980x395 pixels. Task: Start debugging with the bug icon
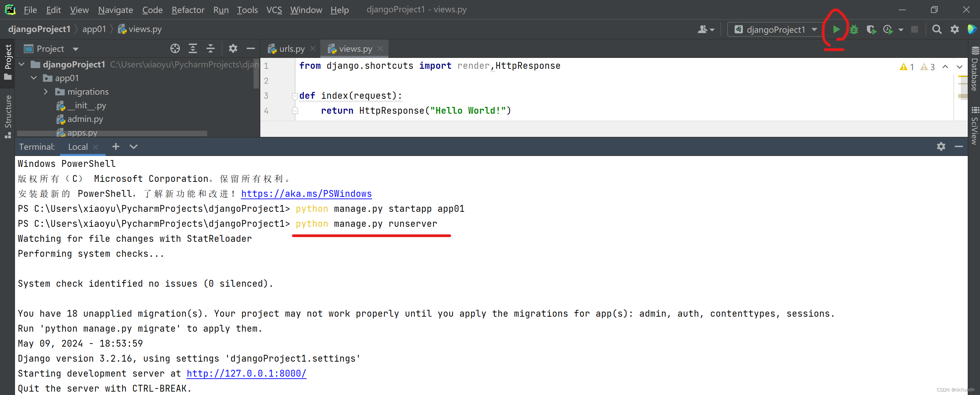854,29
